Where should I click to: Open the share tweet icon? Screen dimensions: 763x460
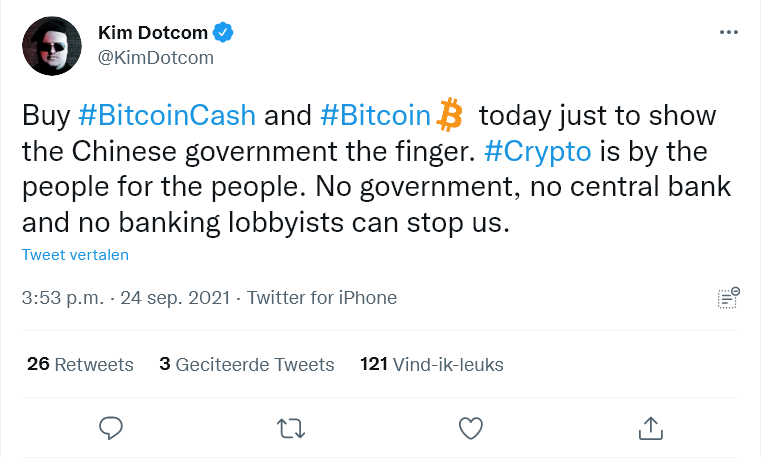click(650, 428)
